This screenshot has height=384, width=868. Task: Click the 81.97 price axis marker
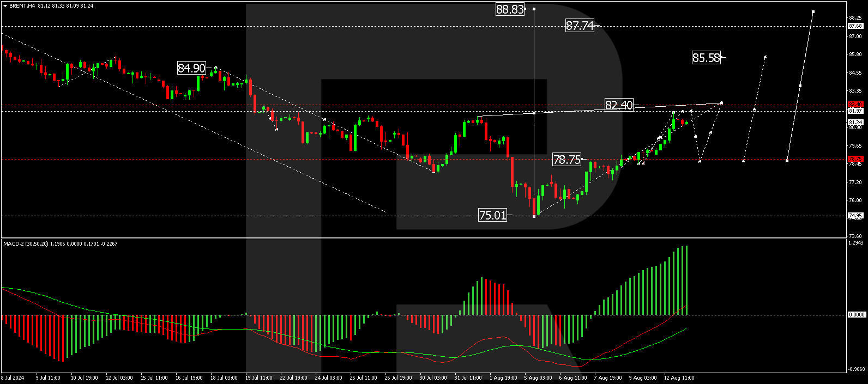pyautogui.click(x=855, y=111)
